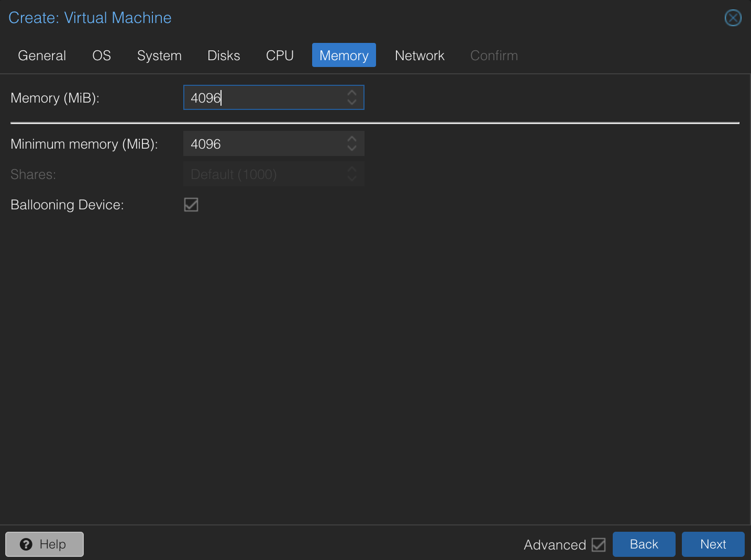Open the Disks tab
The image size is (751, 560).
[x=224, y=55]
